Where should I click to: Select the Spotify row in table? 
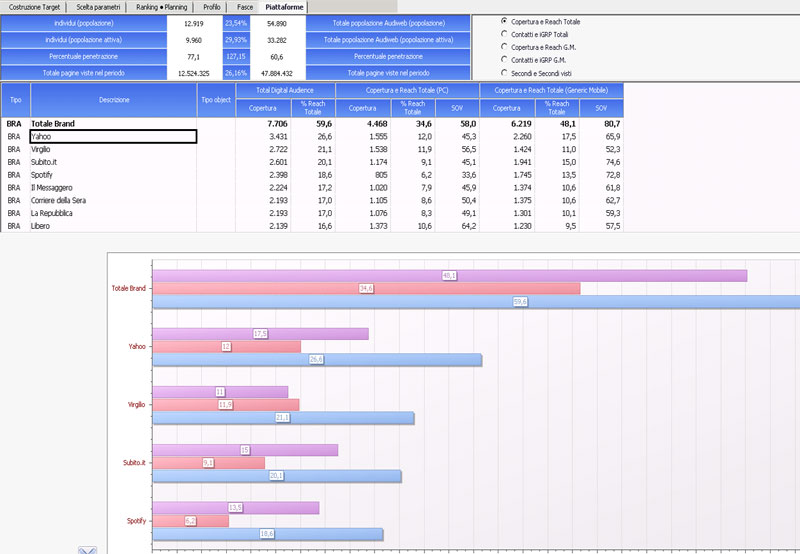tap(113, 174)
